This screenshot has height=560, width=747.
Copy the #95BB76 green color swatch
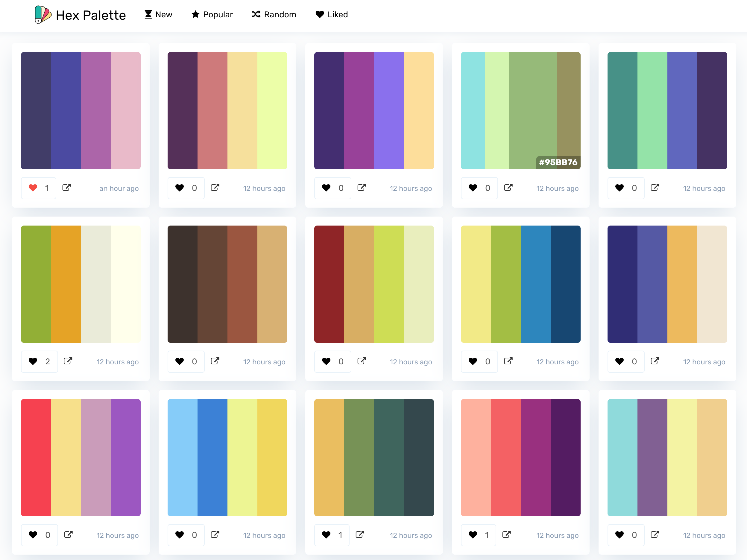[x=532, y=108]
